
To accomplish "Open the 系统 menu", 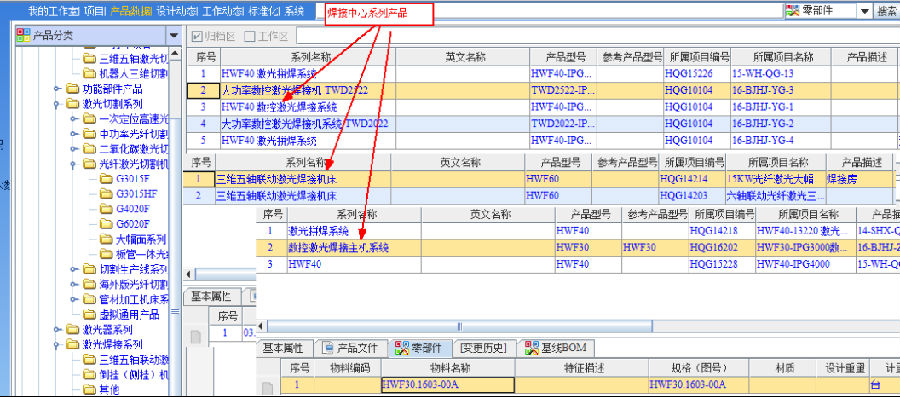I will pos(294,10).
